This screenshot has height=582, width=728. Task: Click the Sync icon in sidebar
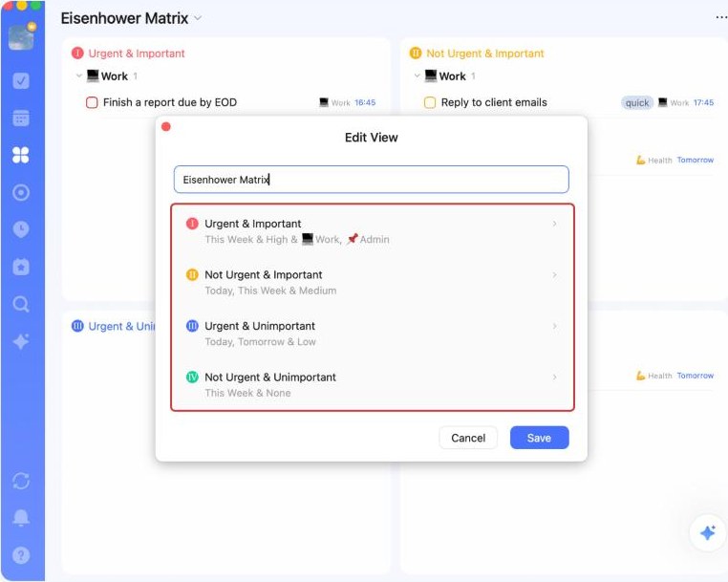point(21,481)
